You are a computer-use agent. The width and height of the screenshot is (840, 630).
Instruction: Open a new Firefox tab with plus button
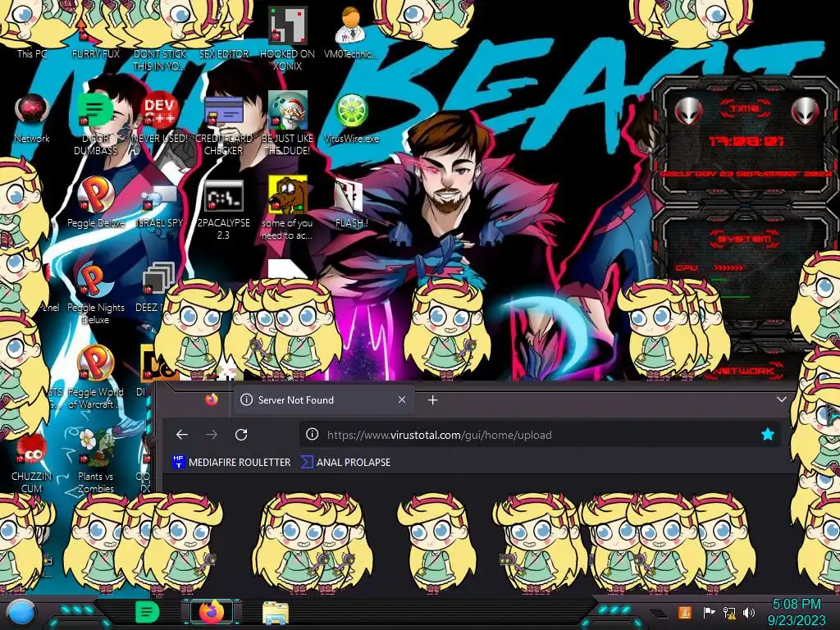tap(433, 399)
